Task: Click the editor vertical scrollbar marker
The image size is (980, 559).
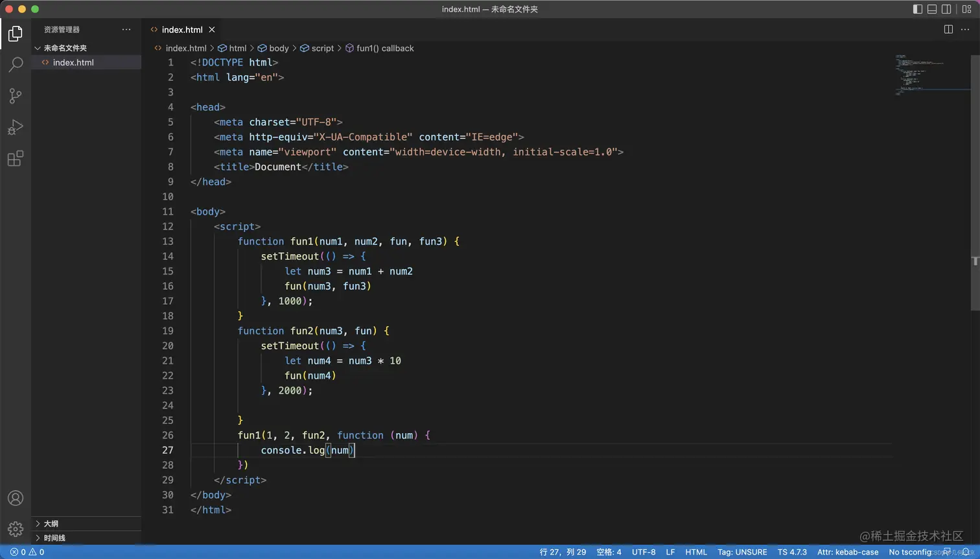Action: point(975,261)
